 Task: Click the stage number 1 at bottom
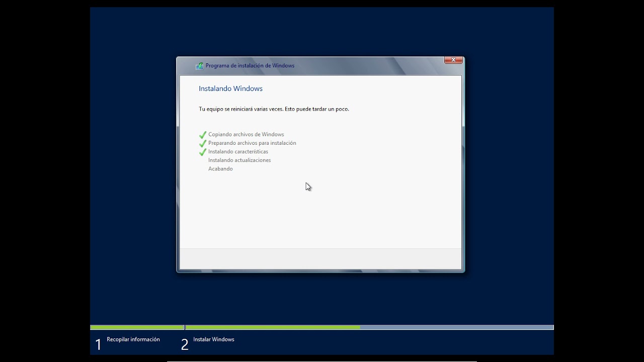[x=98, y=344]
